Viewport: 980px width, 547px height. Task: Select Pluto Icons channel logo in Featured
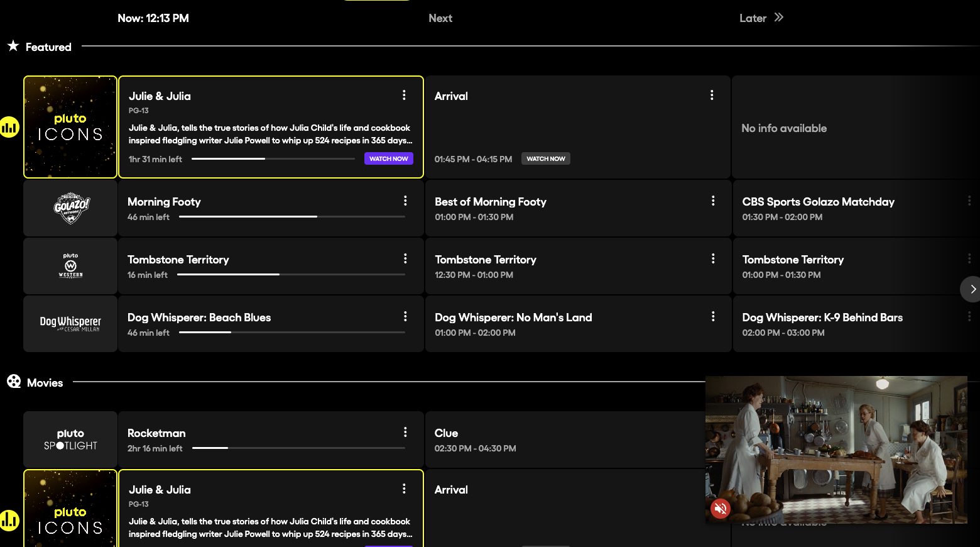click(70, 127)
